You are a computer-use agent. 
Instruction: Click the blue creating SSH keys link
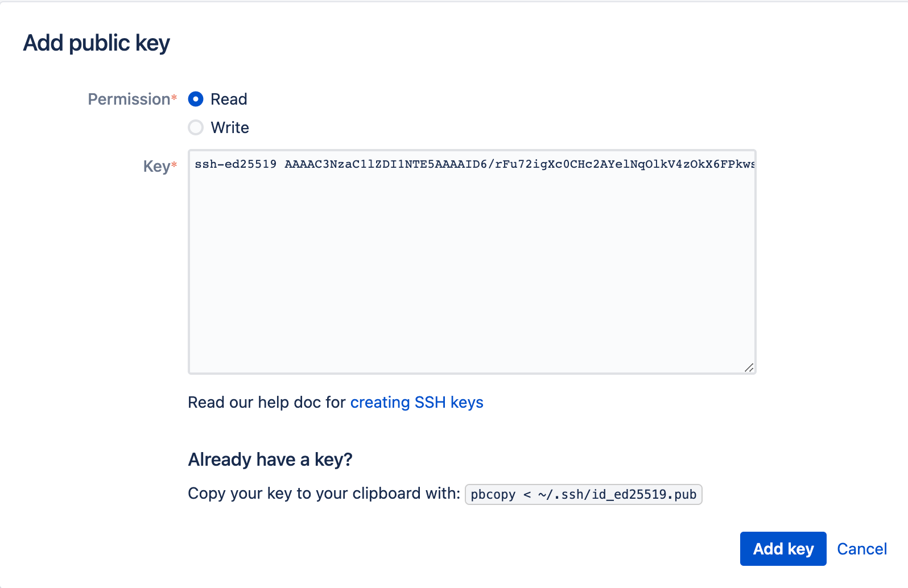[416, 402]
